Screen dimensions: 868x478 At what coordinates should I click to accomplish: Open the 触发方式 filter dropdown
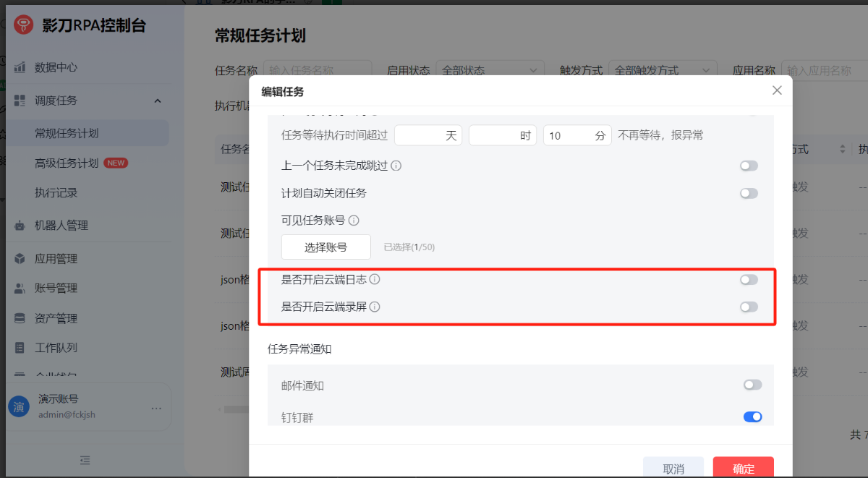[x=663, y=70]
